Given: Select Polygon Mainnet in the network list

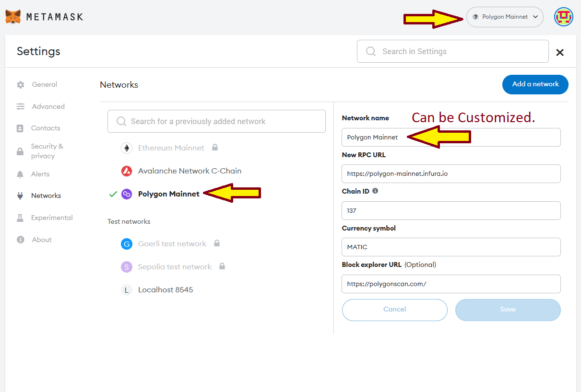Looking at the screenshot, I should point(168,194).
